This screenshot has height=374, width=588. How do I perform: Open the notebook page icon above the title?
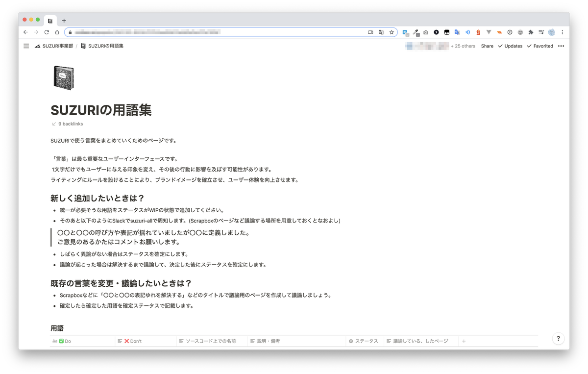tap(64, 77)
